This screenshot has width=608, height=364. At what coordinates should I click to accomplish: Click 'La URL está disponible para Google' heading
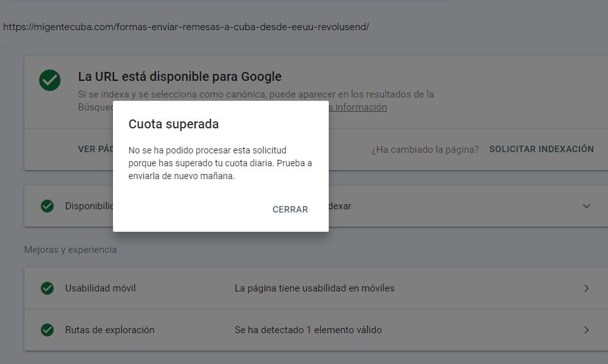[180, 77]
